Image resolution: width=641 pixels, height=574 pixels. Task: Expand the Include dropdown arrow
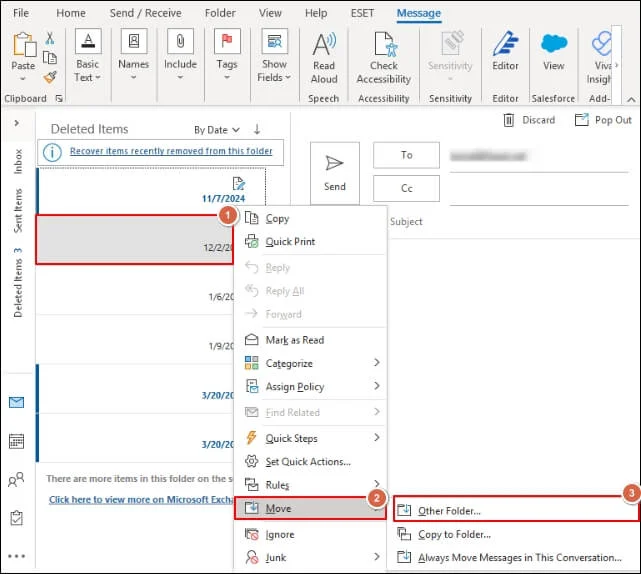click(x=180, y=77)
